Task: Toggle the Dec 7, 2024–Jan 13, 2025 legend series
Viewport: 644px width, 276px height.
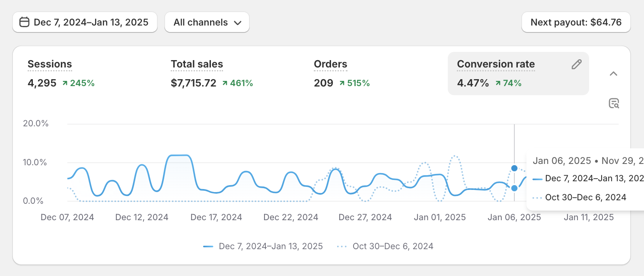Action: tap(263, 246)
